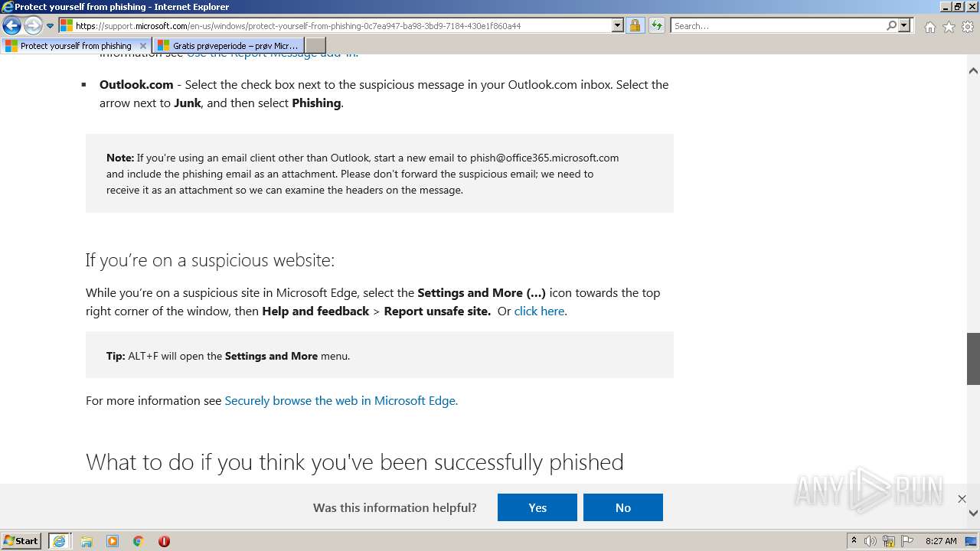Viewport: 980px width, 551px height.
Task: Click the Microsoft site icon in address bar
Action: 67,25
